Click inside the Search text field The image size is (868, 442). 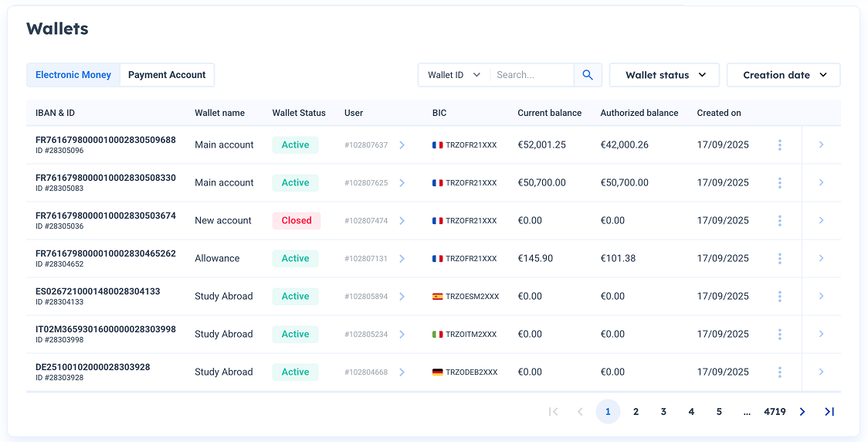coord(531,75)
